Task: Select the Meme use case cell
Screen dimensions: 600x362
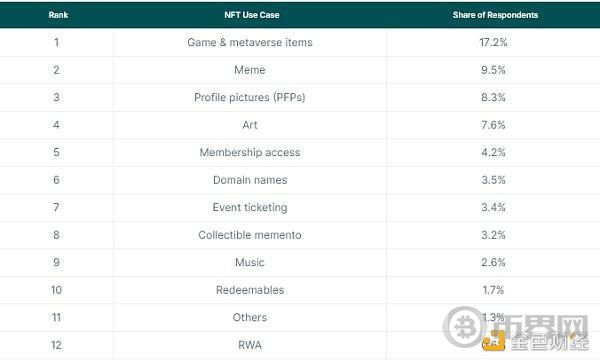Action: tap(250, 70)
